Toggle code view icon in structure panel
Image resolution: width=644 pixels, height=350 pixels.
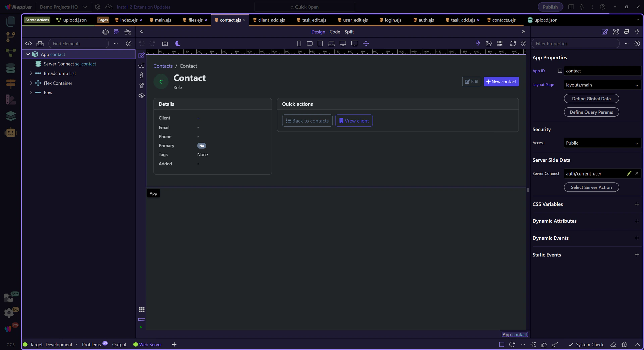pos(29,43)
